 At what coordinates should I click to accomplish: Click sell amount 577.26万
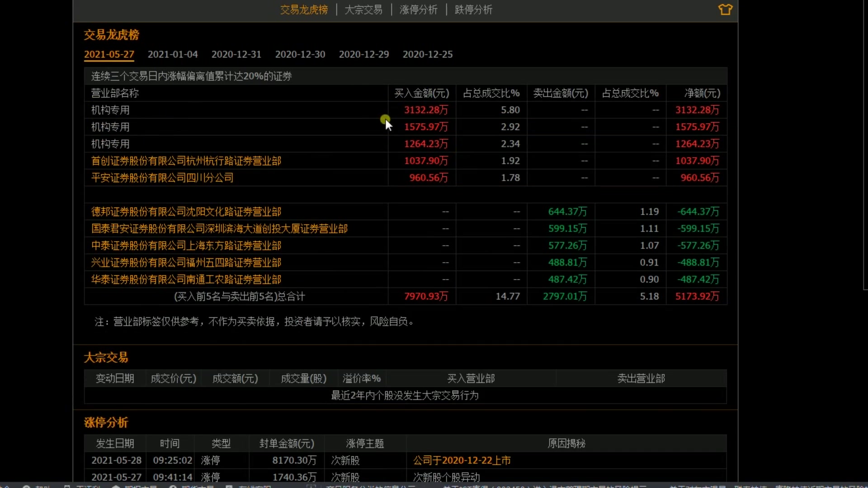[x=567, y=245]
